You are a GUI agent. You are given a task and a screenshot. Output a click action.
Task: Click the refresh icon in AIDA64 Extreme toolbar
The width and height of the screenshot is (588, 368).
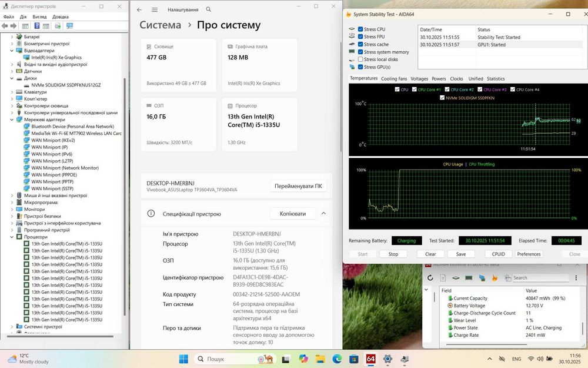click(430, 278)
